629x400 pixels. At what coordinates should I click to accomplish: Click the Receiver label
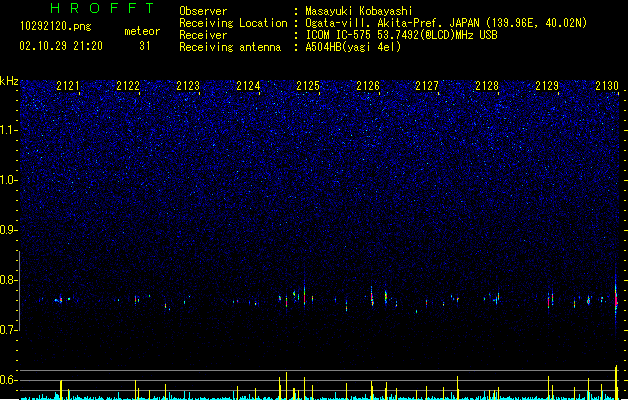(203, 35)
